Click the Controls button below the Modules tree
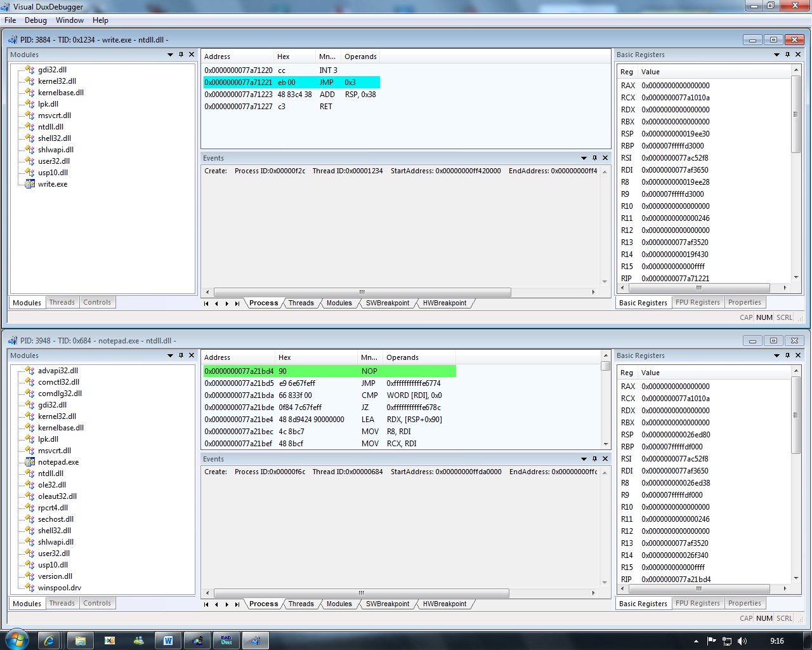The width and height of the screenshot is (812, 650). [97, 302]
